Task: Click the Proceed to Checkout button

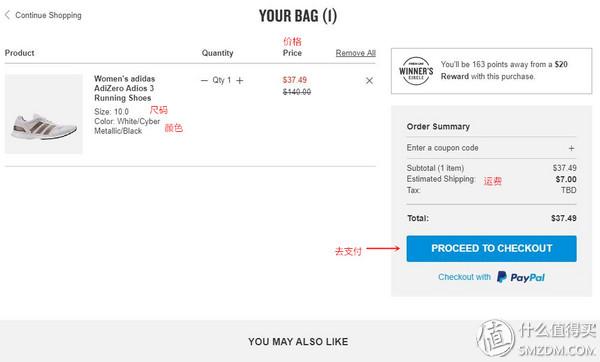Action: [x=491, y=249]
